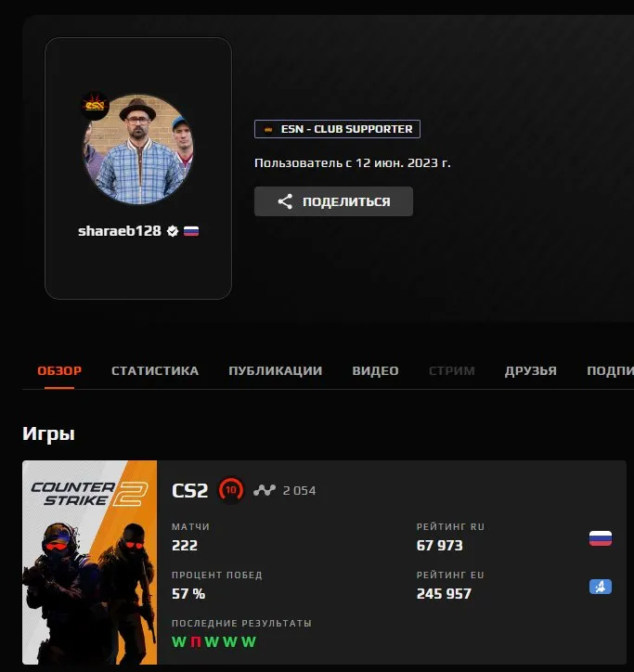The height and width of the screenshot is (672, 634).
Task: Click the Рейтинг EU value 245 957
Action: click(x=444, y=594)
